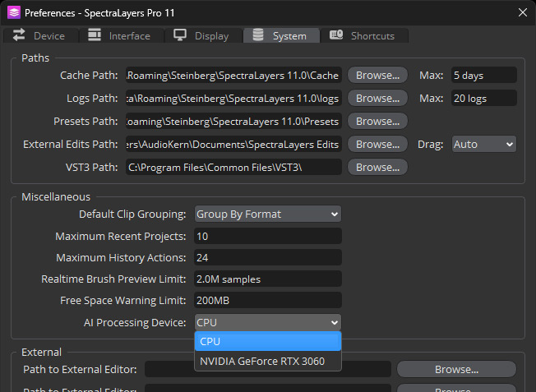Choose NVIDIA GeForce RTX 3060 option

pos(262,361)
